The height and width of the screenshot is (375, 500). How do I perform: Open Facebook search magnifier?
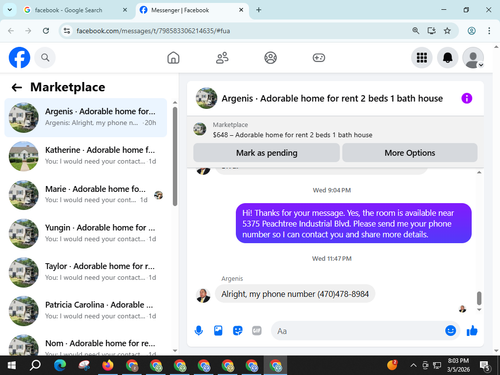click(45, 58)
